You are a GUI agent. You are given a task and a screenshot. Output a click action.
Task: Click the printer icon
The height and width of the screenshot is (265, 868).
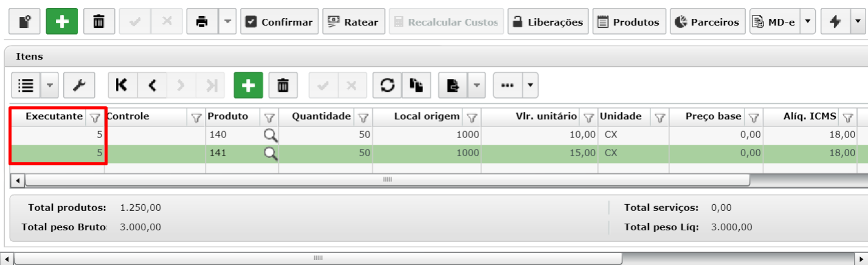point(202,22)
